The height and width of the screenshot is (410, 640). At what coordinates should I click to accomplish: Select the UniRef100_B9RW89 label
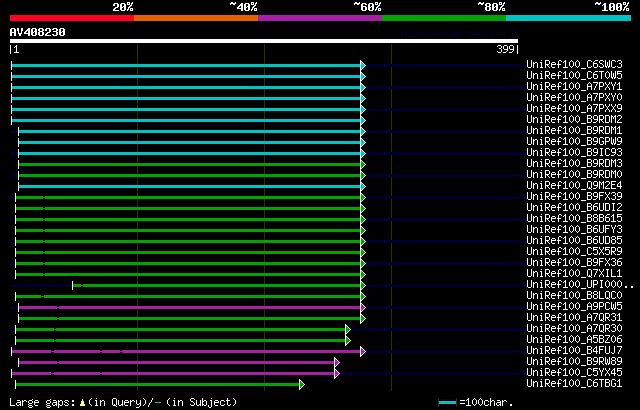(574, 362)
